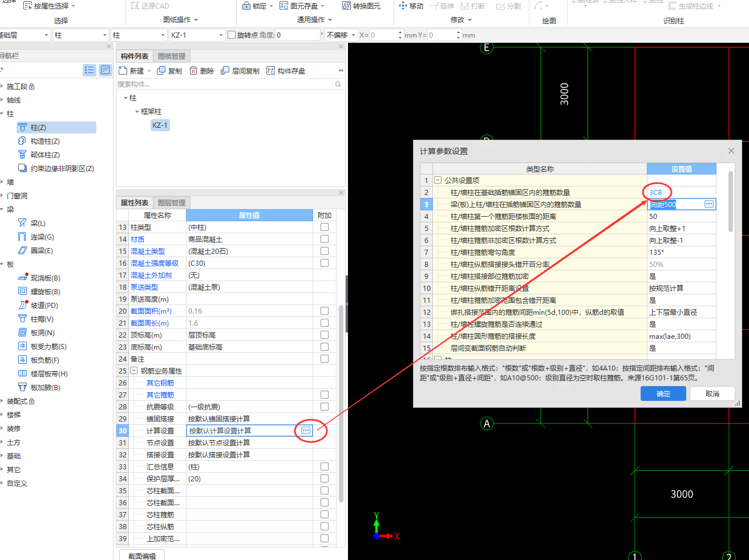Toggle 附加 checkbox for 混凝土类型 row
Screen dimensions: 749x560
[325, 251]
